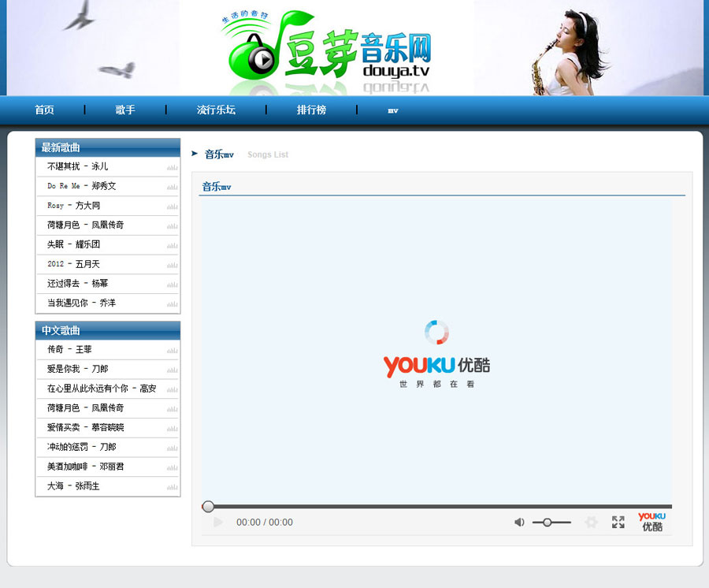Play song 爱是你我 - 刀郎
The width and height of the screenshot is (709, 588).
(x=78, y=369)
